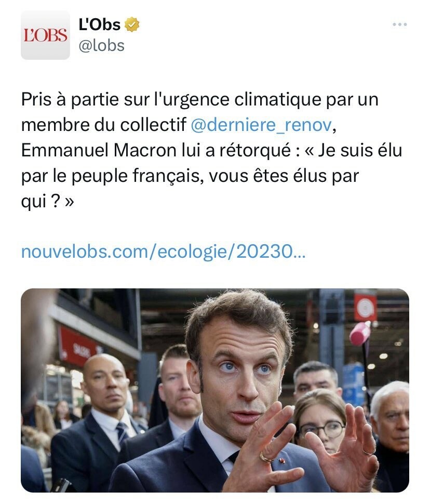Open the attached article photo

point(215,390)
